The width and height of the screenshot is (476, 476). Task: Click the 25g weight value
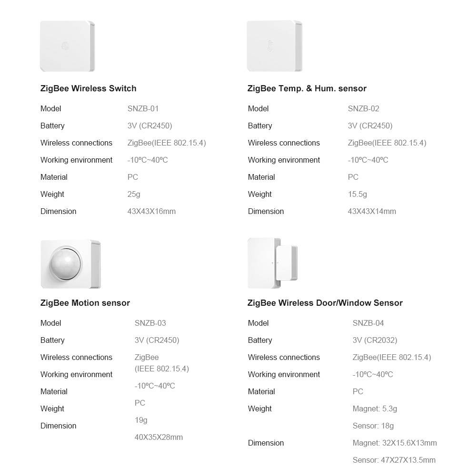134,194
